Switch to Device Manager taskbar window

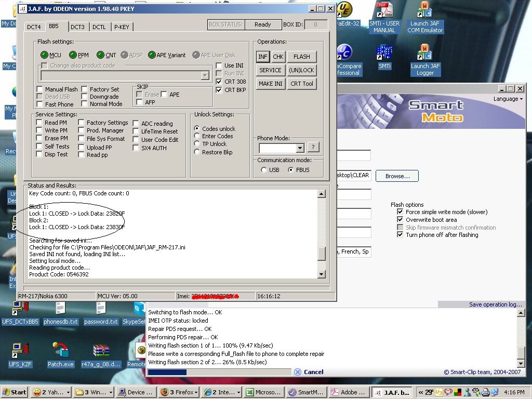pos(136,392)
